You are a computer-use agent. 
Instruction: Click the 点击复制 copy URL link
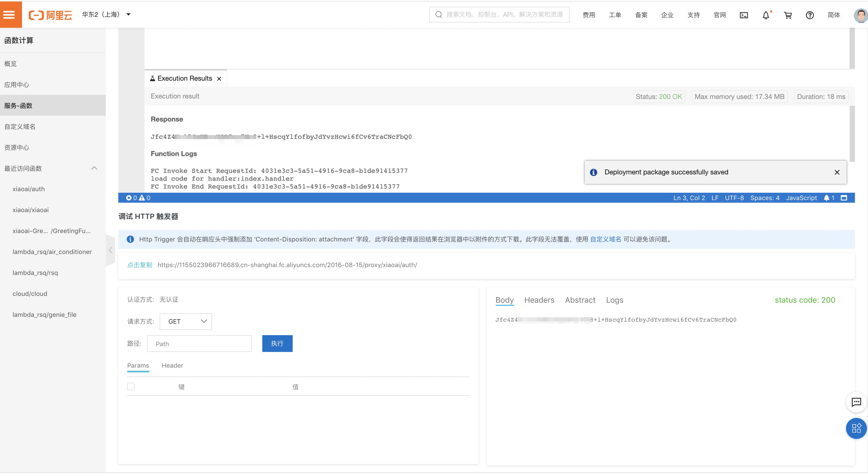[x=139, y=265]
